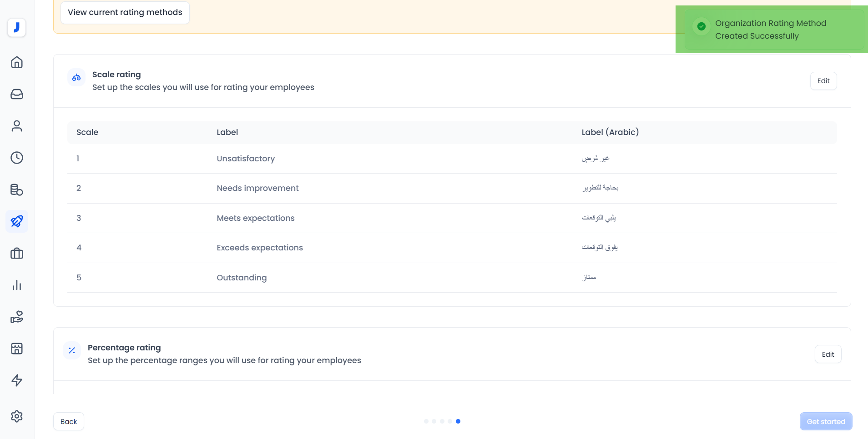This screenshot has height=439, width=868.
Task: Click View current rating methods button
Action: [125, 12]
